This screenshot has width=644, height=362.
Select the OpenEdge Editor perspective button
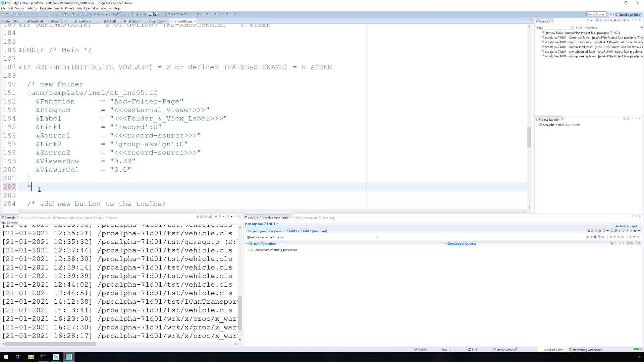pyautogui.click(x=628, y=14)
